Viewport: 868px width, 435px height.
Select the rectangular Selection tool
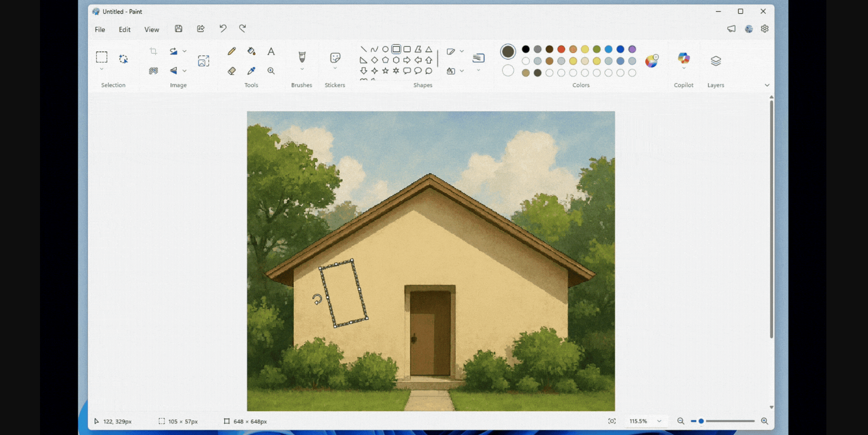point(102,57)
